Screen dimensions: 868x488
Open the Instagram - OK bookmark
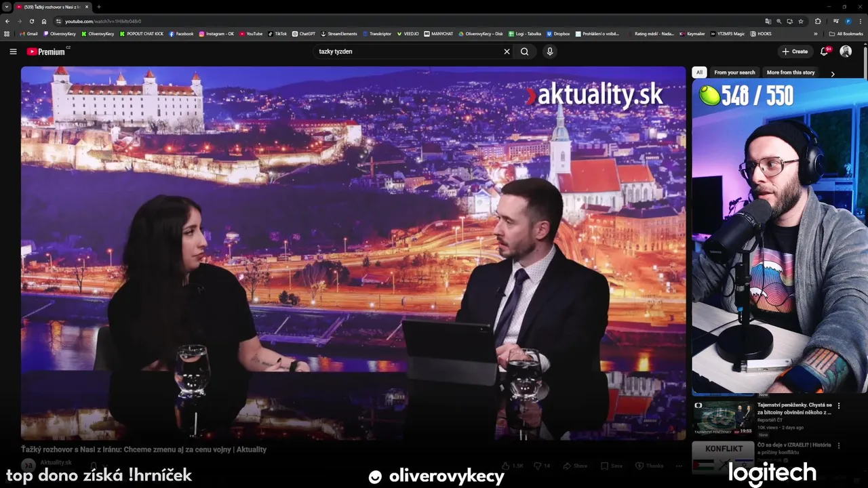pyautogui.click(x=216, y=33)
